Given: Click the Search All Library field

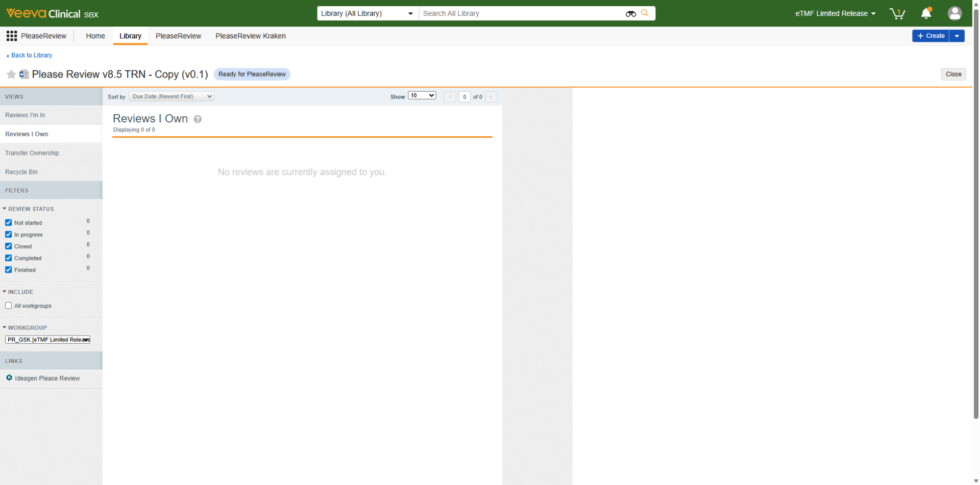Looking at the screenshot, I should (x=521, y=13).
